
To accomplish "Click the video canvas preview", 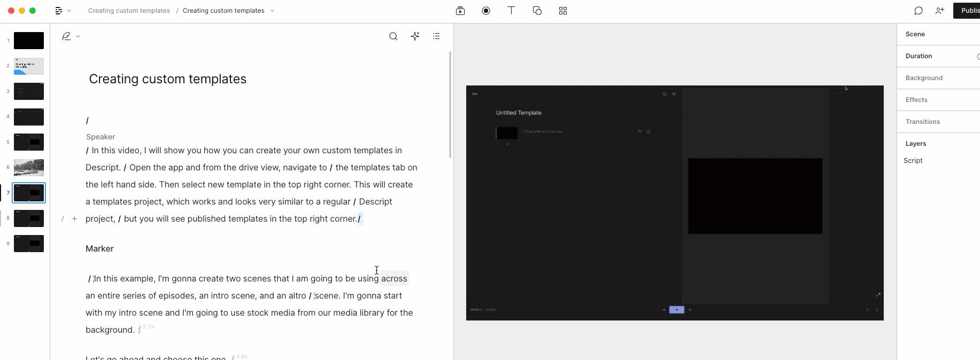I will coord(675,203).
